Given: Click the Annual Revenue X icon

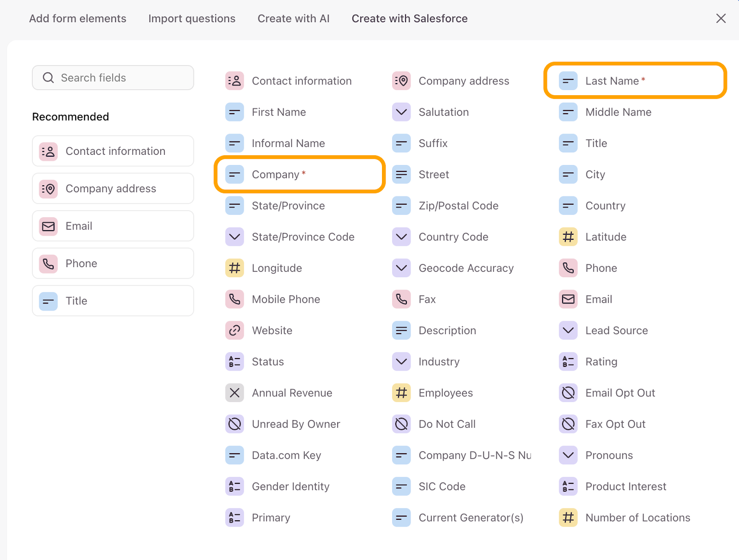Looking at the screenshot, I should pyautogui.click(x=235, y=393).
